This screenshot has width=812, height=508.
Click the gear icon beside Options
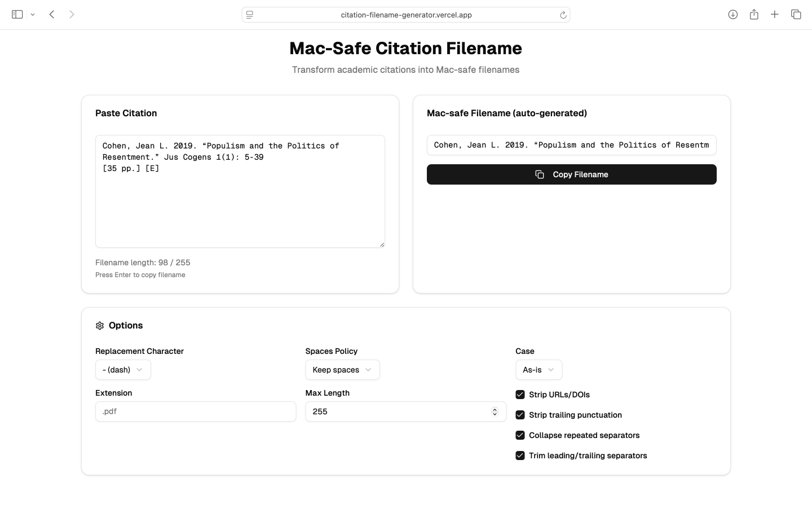point(99,326)
